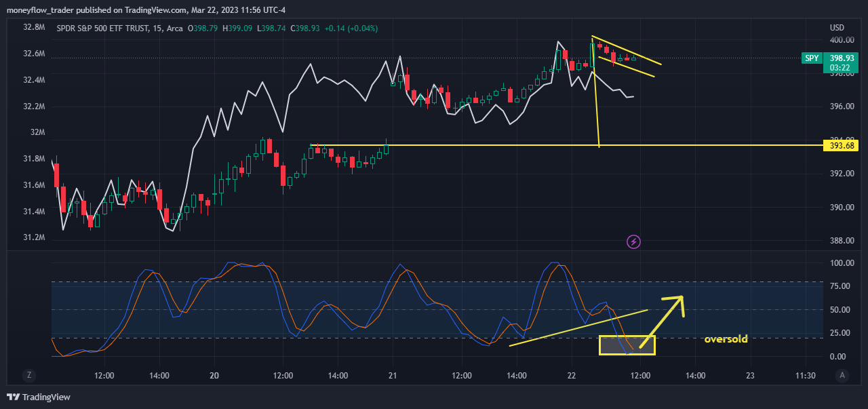The image size is (868, 409).
Task: Open the USD currency selector
Action: pyautogui.click(x=837, y=28)
